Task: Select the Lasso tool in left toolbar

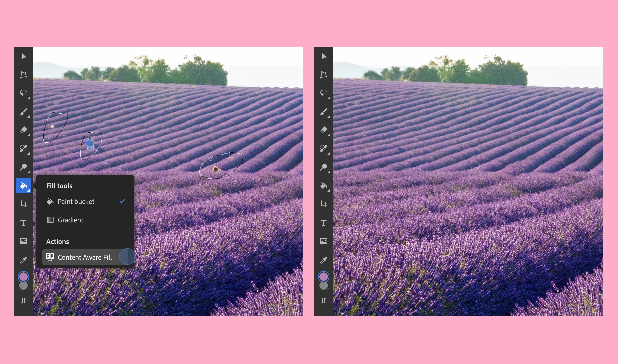Action: (24, 93)
